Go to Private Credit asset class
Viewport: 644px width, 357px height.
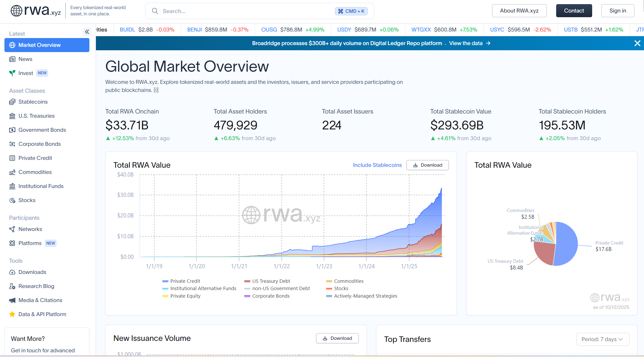tap(35, 158)
